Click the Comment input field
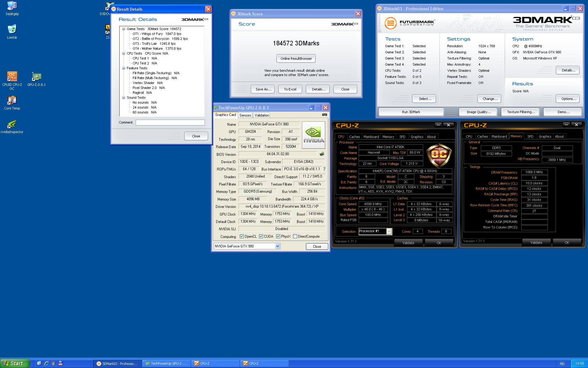The height and width of the screenshot is (368, 588). [170, 122]
